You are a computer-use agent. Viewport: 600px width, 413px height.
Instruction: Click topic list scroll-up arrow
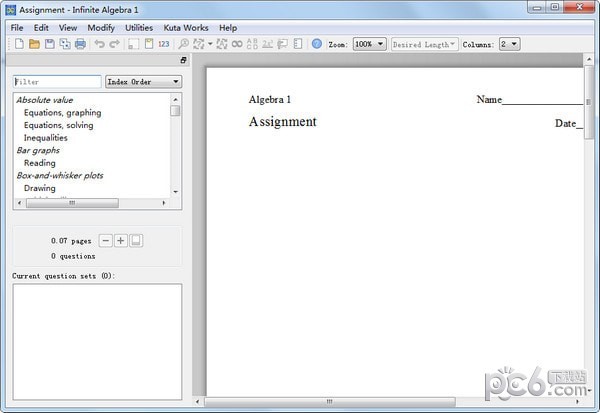[175, 100]
